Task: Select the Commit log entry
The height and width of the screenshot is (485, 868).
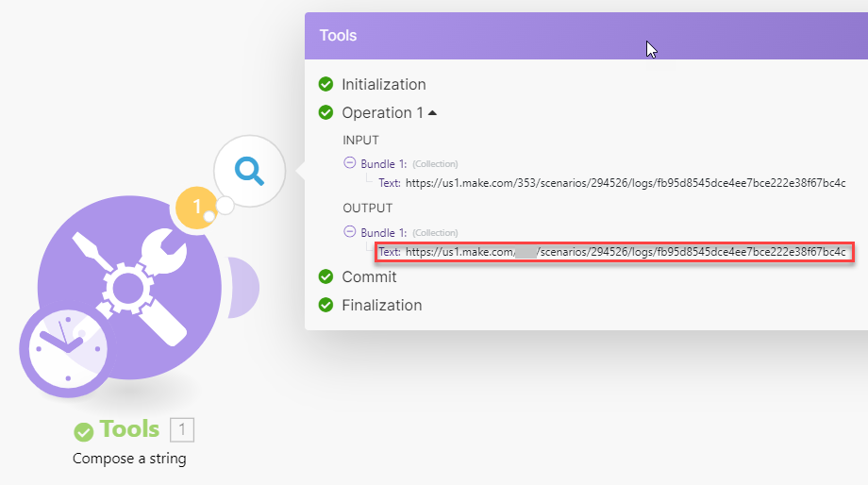Action: [x=369, y=277]
